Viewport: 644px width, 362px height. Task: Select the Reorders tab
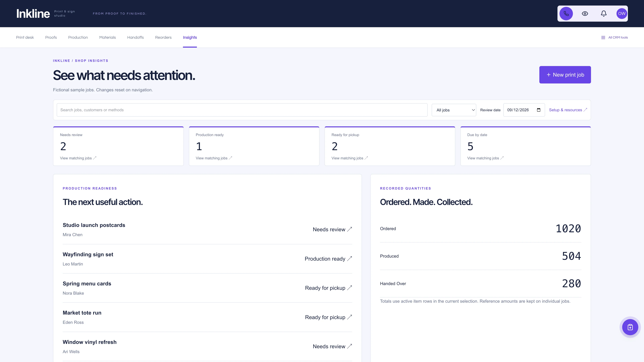tap(163, 38)
